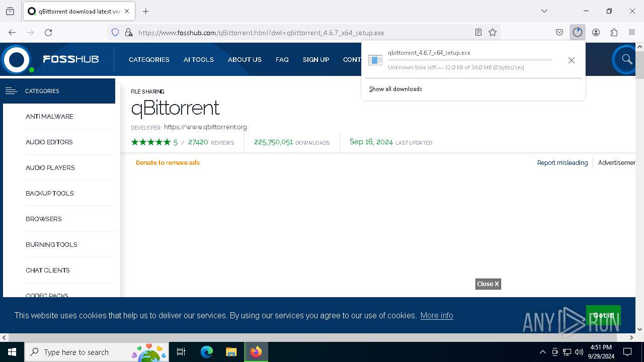Open Firefox account icon

point(596,32)
